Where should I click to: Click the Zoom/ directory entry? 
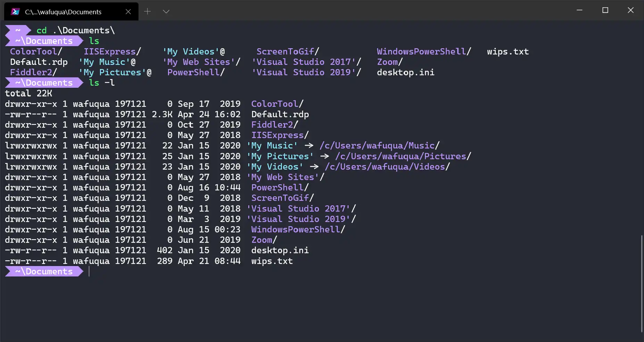pyautogui.click(x=263, y=240)
